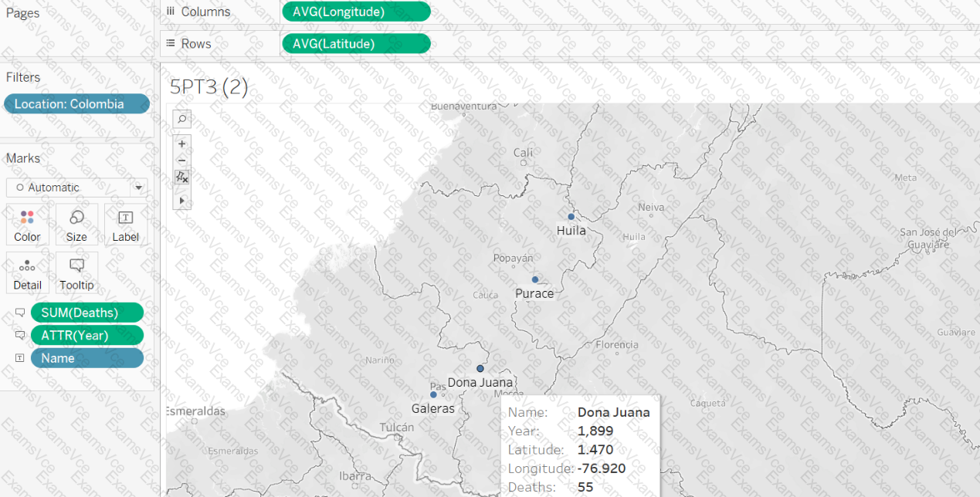Click the "Deaths:" field label in tooltip
The height and width of the screenshot is (497, 980).
pyautogui.click(x=532, y=487)
